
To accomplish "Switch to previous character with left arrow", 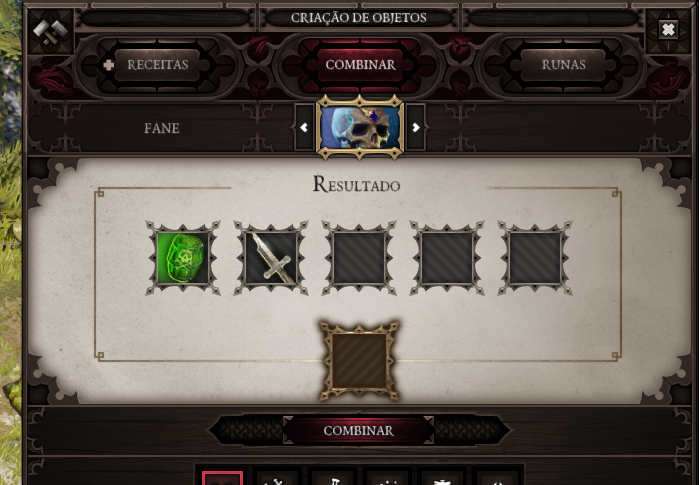I will [x=304, y=128].
